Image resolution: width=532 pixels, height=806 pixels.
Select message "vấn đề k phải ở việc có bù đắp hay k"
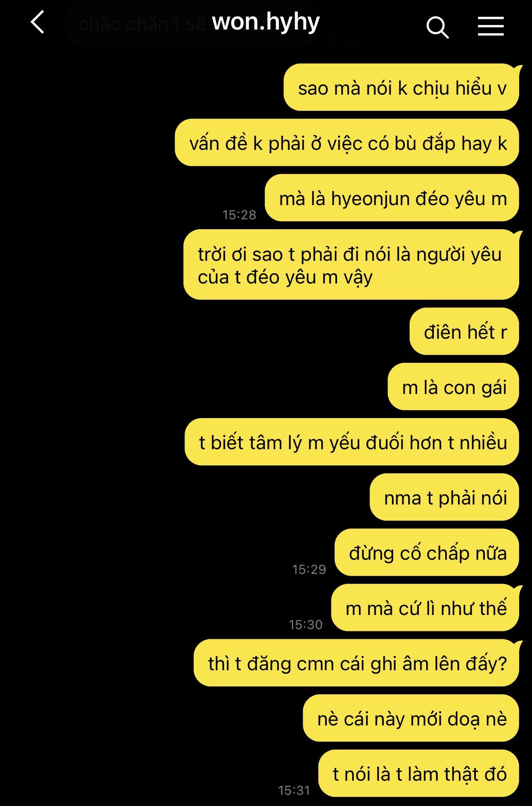(x=347, y=143)
